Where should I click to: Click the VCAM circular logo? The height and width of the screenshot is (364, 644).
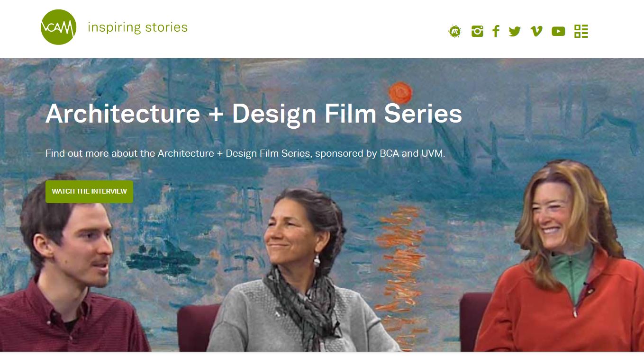click(x=58, y=27)
